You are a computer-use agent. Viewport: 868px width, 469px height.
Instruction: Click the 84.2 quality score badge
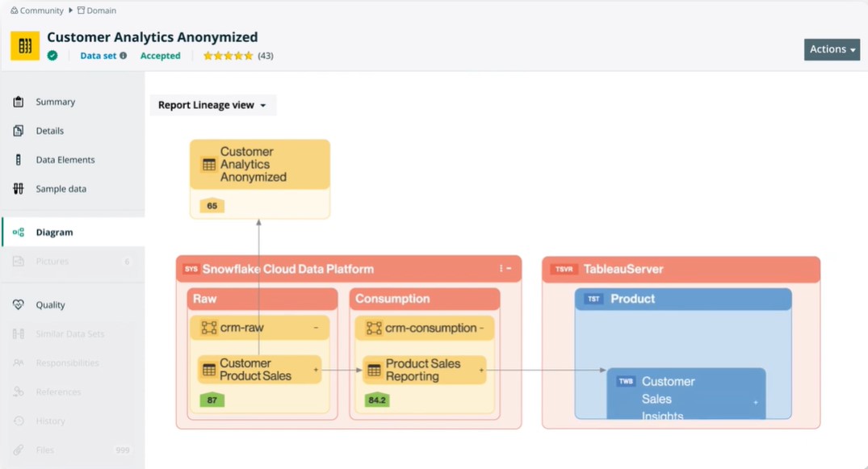[x=377, y=400]
